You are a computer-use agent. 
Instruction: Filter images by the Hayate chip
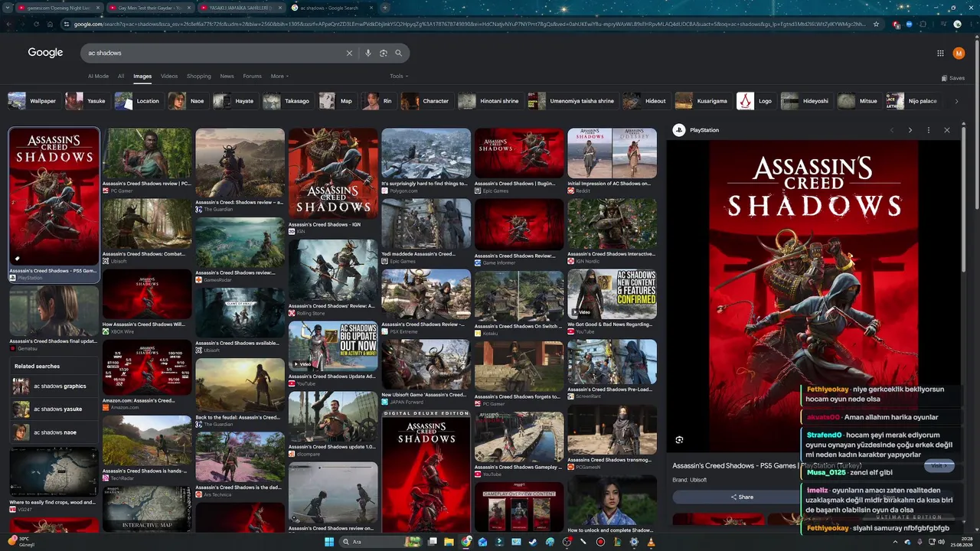tap(234, 101)
